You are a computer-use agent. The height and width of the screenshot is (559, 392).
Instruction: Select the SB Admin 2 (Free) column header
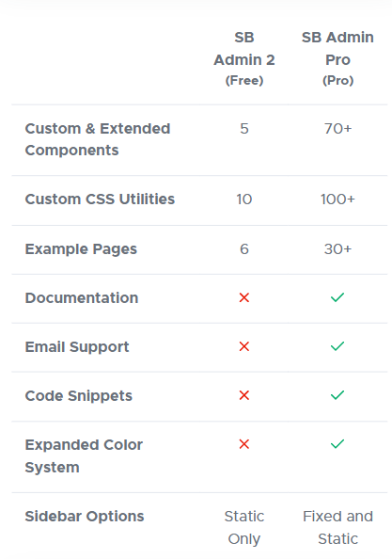coord(244,59)
